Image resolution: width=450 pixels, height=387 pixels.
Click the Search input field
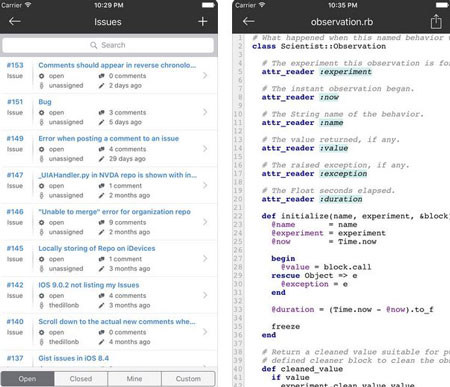click(108, 45)
